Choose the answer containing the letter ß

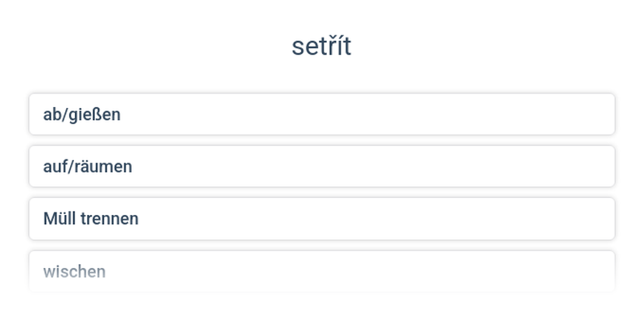[x=322, y=114]
